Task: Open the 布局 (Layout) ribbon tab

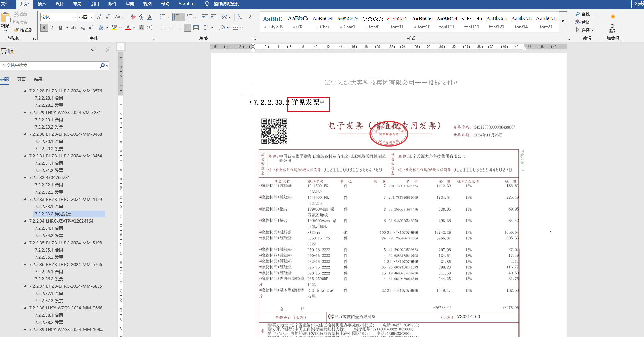Action: tap(77, 4)
